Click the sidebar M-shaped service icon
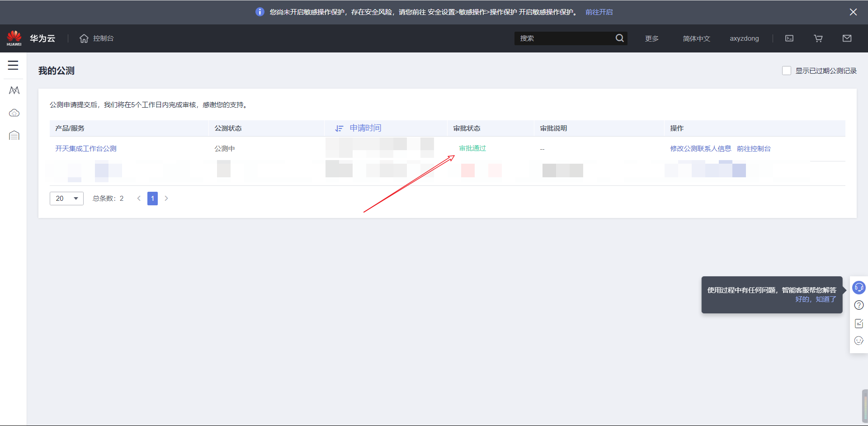 pos(14,90)
